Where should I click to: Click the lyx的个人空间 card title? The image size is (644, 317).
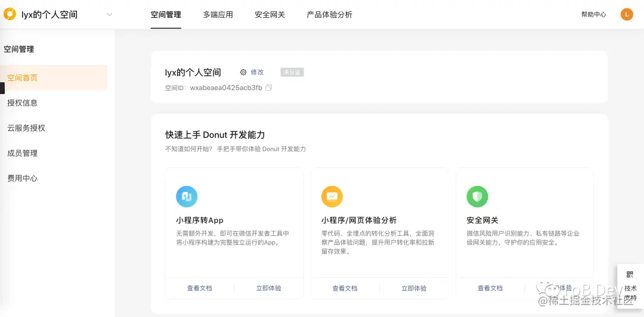tap(193, 73)
